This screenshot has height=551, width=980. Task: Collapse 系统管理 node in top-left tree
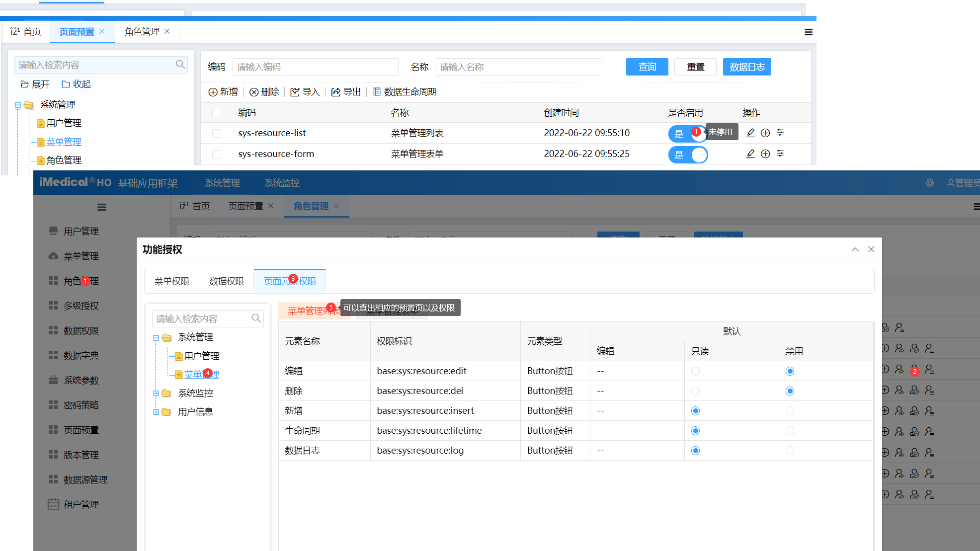point(18,105)
